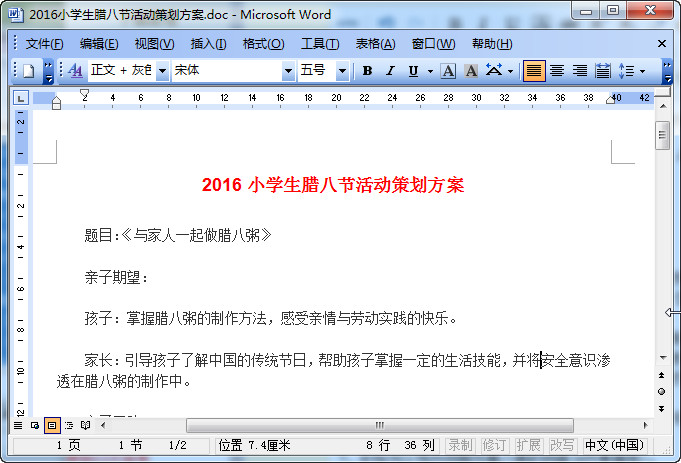This screenshot has width=681, height=463.
Task: Close the document with menu bar X
Action: pos(661,43)
